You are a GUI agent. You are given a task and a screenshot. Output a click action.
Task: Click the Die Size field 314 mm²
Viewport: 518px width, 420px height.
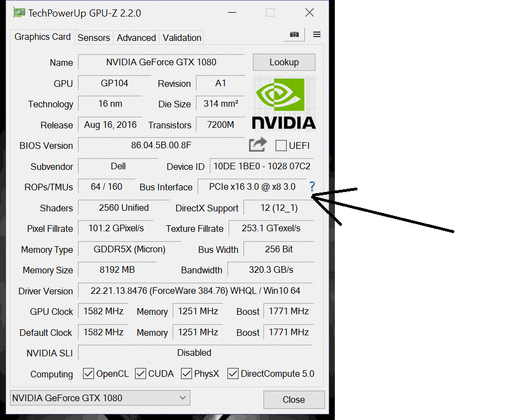[x=220, y=104]
